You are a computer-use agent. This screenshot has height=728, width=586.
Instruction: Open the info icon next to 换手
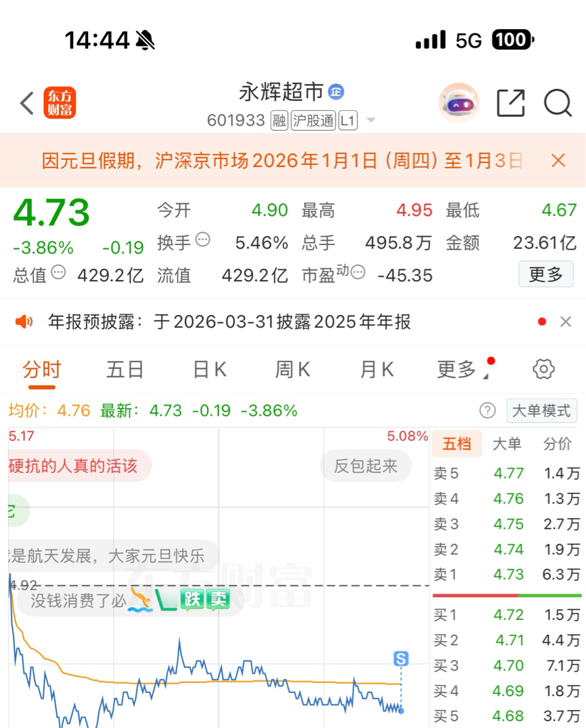coord(203,240)
